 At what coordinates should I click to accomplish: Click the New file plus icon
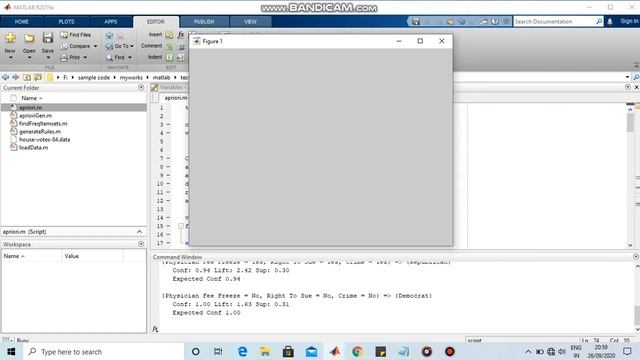10,38
